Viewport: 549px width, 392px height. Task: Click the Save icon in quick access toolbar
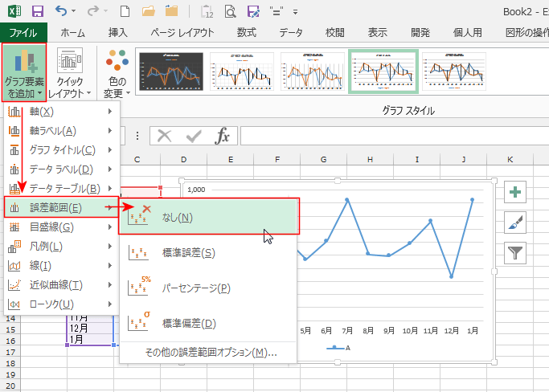pos(38,11)
